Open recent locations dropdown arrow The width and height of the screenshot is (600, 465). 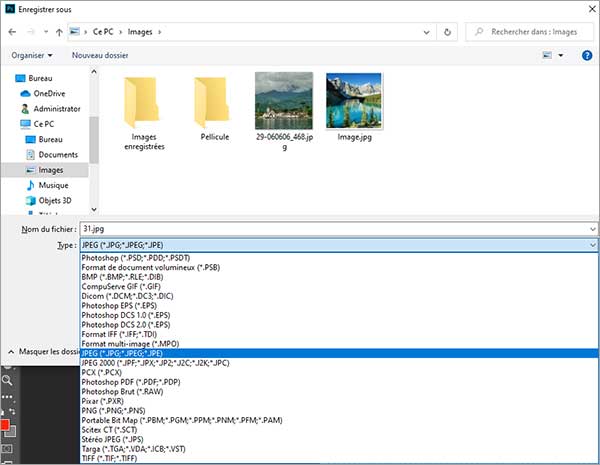(x=46, y=32)
